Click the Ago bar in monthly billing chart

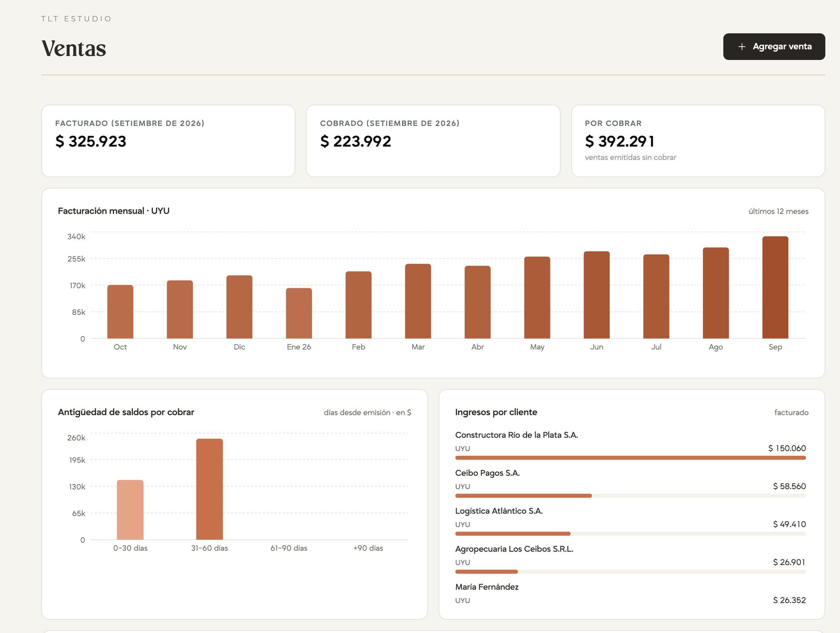(x=716, y=293)
